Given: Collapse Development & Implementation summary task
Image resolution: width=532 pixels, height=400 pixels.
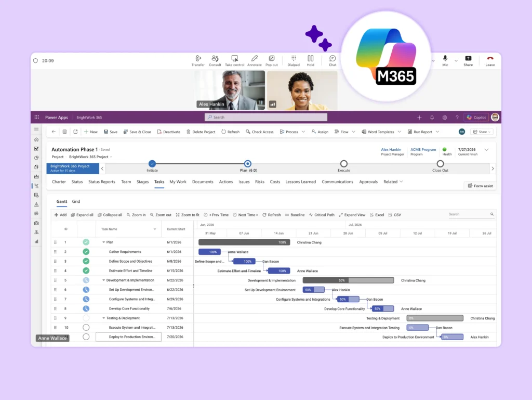Looking at the screenshot, I should [x=103, y=280].
